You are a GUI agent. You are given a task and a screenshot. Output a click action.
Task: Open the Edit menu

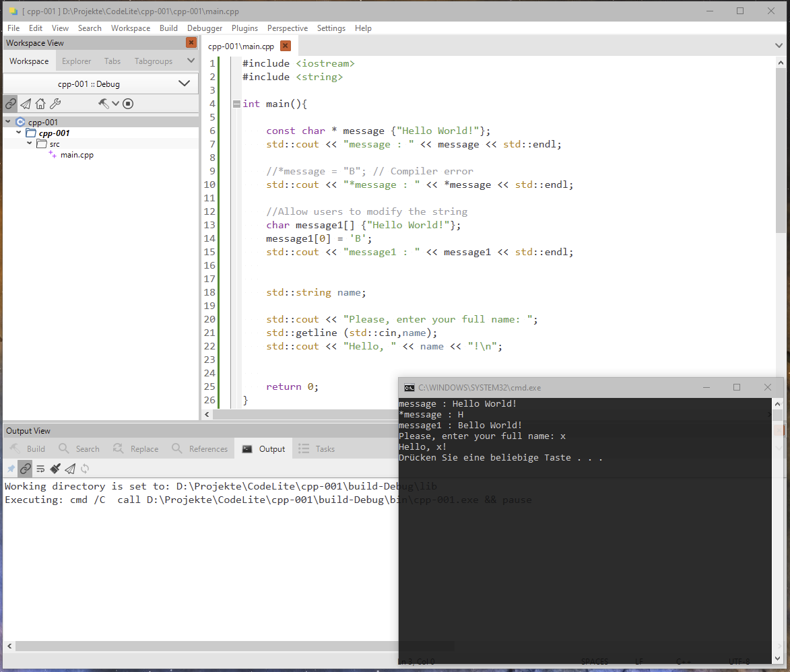coord(35,28)
